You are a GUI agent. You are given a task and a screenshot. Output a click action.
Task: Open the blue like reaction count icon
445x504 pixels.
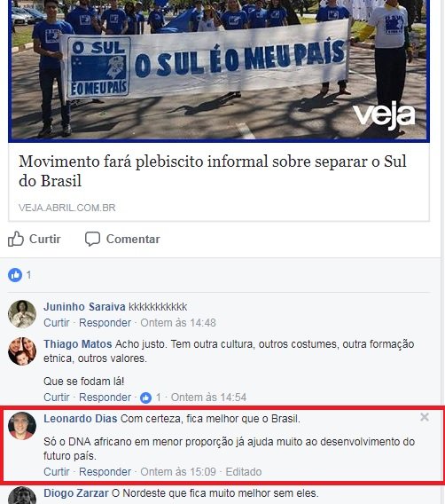pyautogui.click(x=15, y=275)
